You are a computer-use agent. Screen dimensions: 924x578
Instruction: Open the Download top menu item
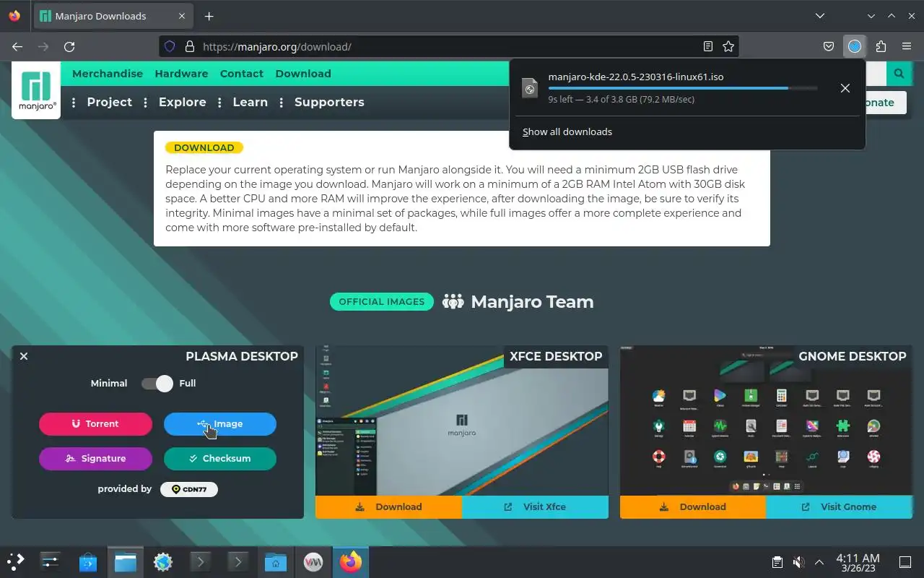point(303,74)
